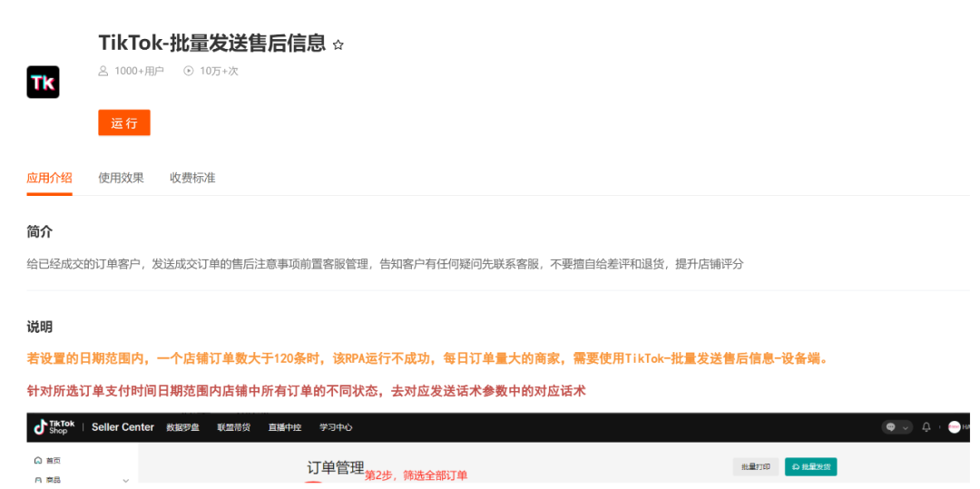Switch to the 应用介绍 tab

(x=49, y=178)
